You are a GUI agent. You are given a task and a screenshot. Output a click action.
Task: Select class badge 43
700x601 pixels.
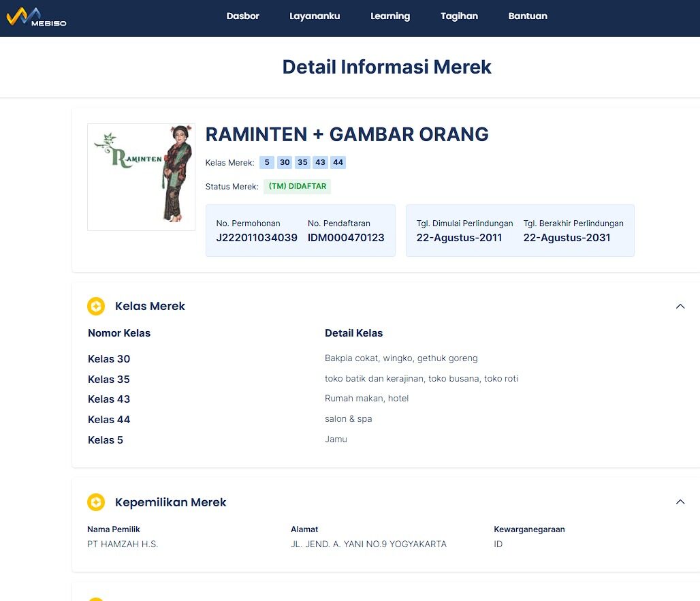pos(320,162)
